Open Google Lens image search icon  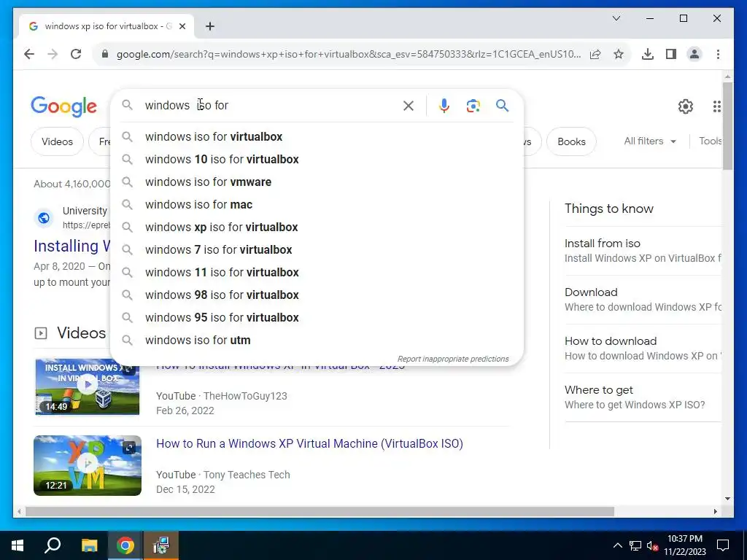pos(473,106)
